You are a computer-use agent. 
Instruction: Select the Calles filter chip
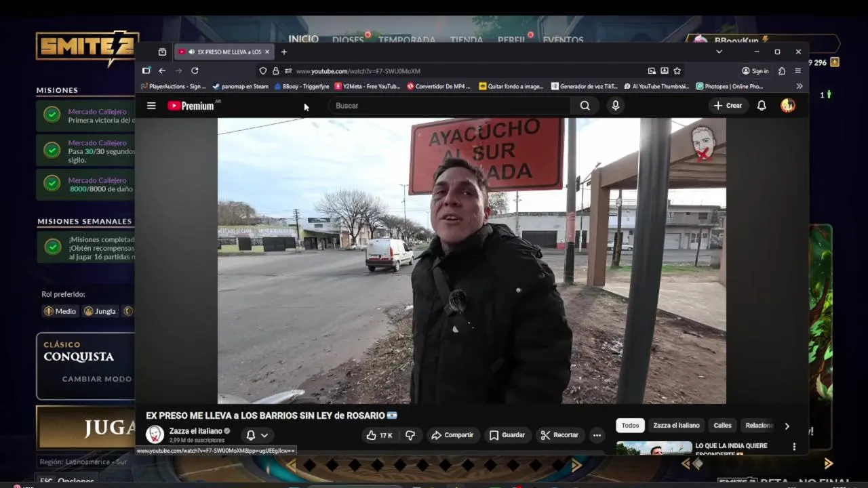[x=722, y=426]
